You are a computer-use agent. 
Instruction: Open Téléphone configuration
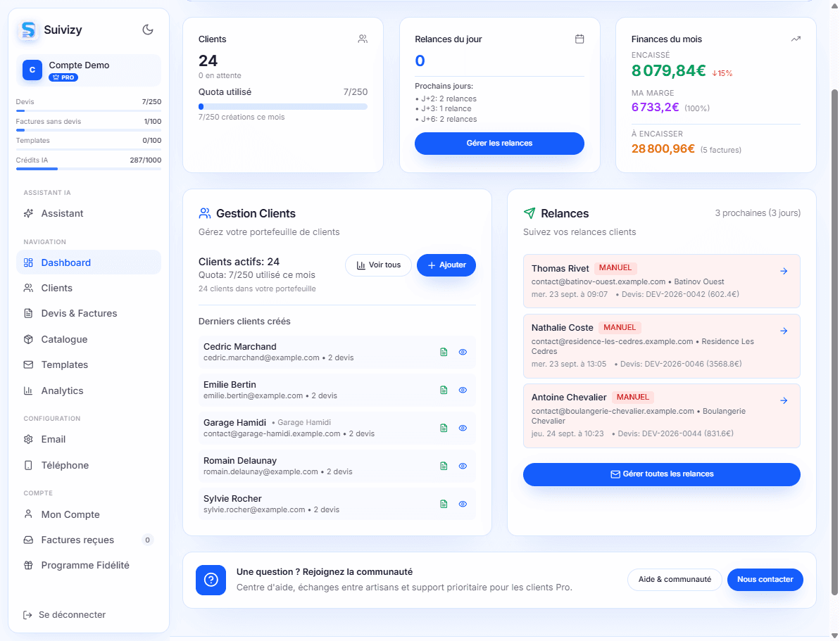click(x=89, y=465)
